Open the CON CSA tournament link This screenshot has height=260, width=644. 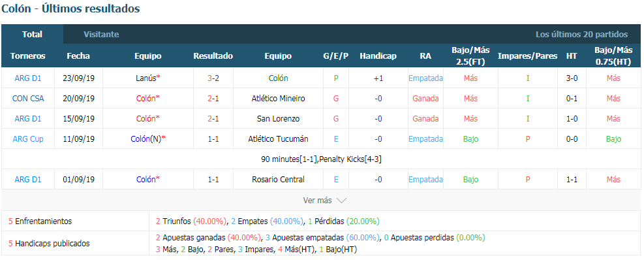(28, 99)
